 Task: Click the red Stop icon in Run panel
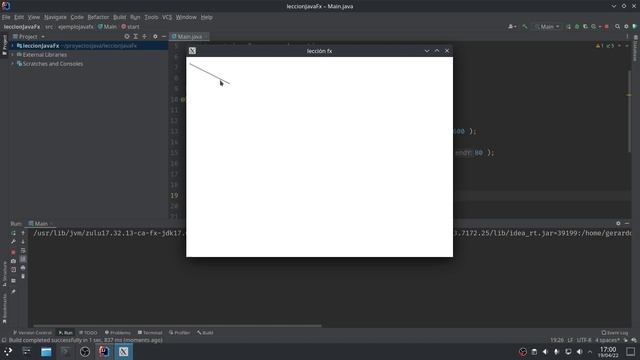[13, 252]
